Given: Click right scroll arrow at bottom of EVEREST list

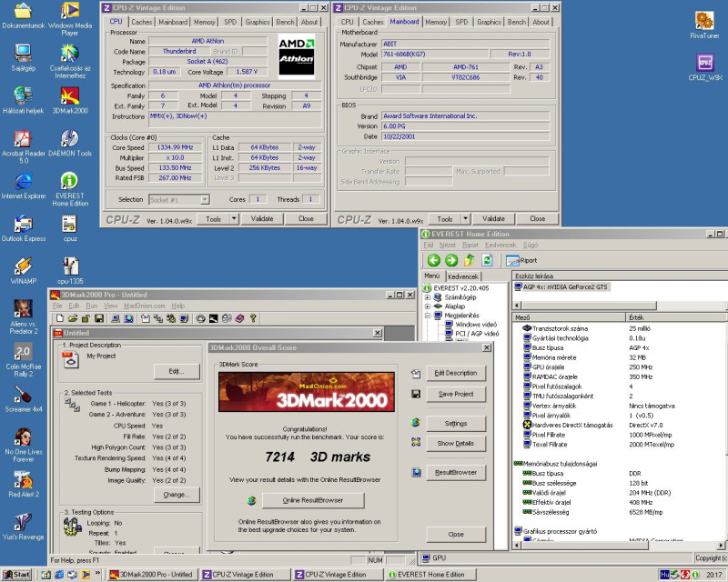Looking at the screenshot, I should click(x=721, y=546).
